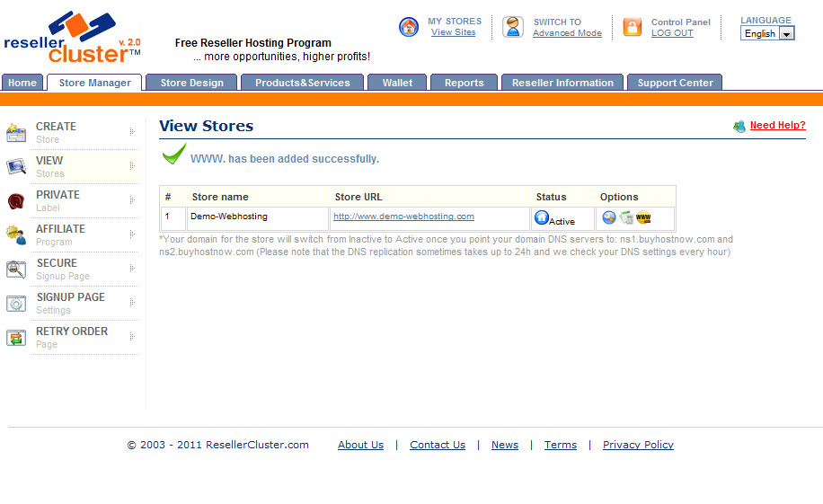The height and width of the screenshot is (504, 823).
Task: Click the Create Store sidebar icon
Action: point(16,133)
